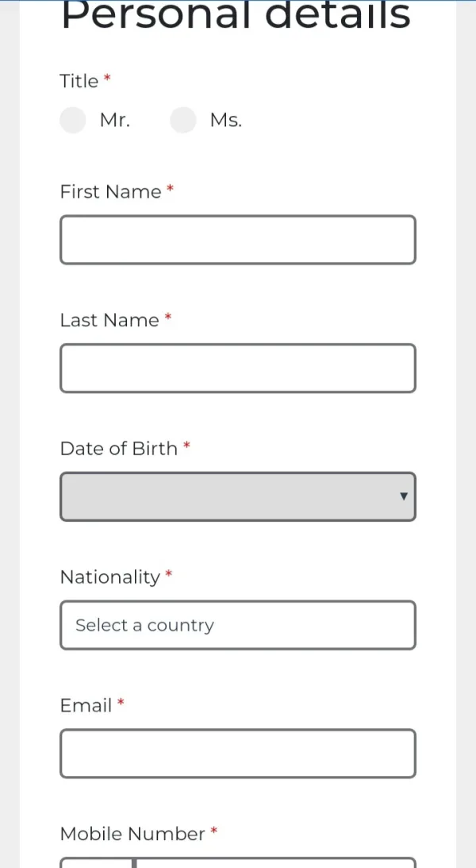
Task: Click the First Name label
Action: tap(110, 191)
